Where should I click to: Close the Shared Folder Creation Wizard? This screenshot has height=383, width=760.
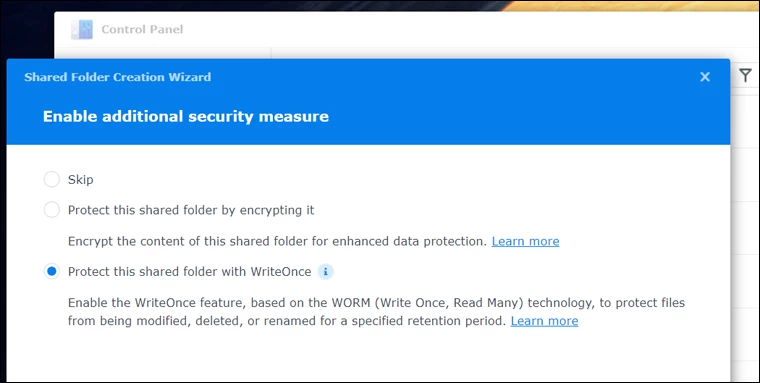click(705, 77)
